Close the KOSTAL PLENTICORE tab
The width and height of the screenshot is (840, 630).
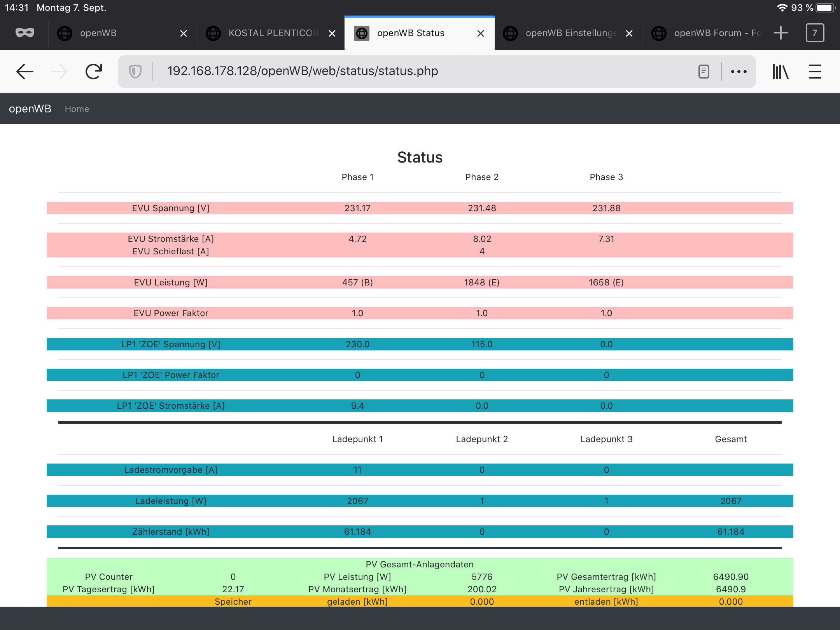[x=332, y=33]
